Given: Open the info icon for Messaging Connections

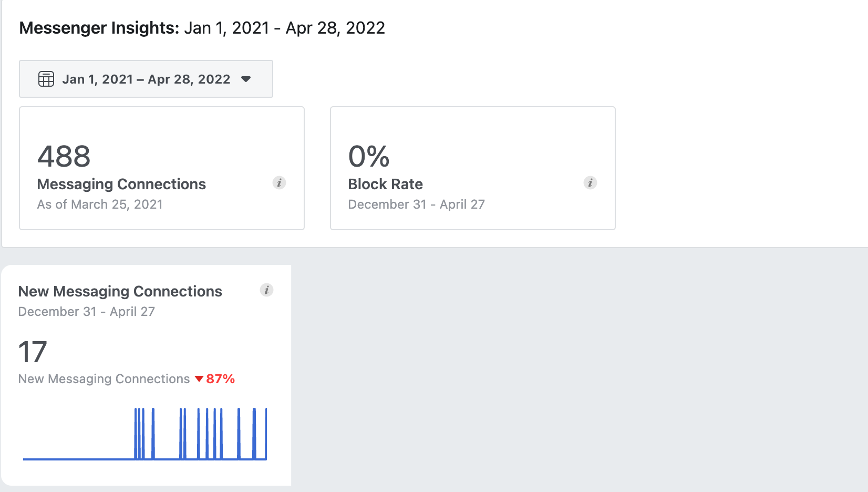Looking at the screenshot, I should (279, 183).
